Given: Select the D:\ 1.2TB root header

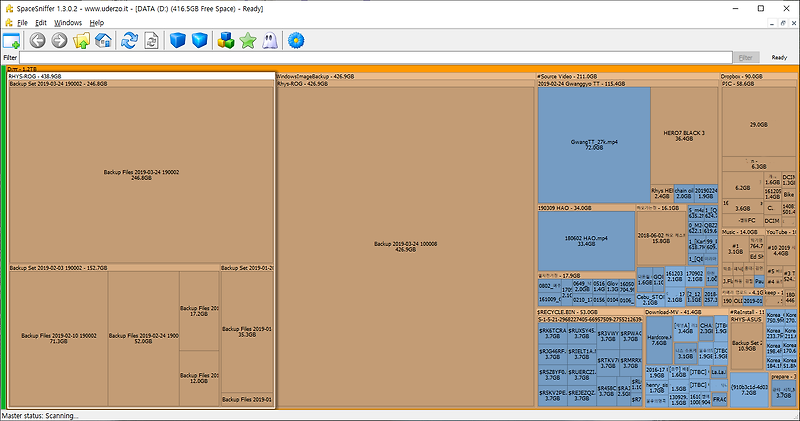Looking at the screenshot, I should (401, 69).
